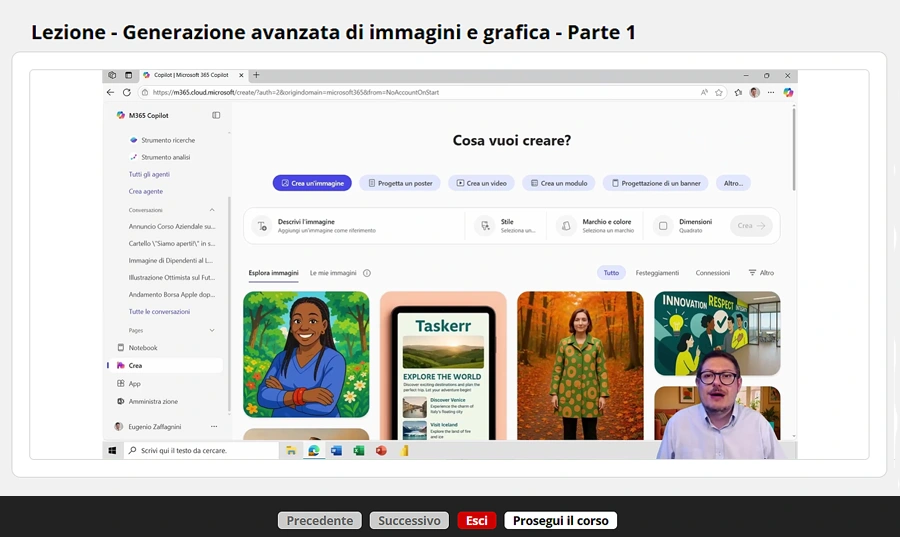Open the browser profile avatar
Screen dimensions: 900x537
[755, 92]
